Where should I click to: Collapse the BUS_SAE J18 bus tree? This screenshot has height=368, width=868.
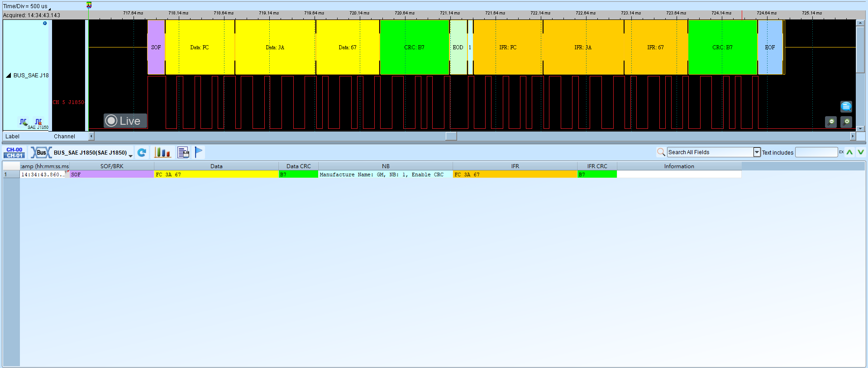[8, 75]
